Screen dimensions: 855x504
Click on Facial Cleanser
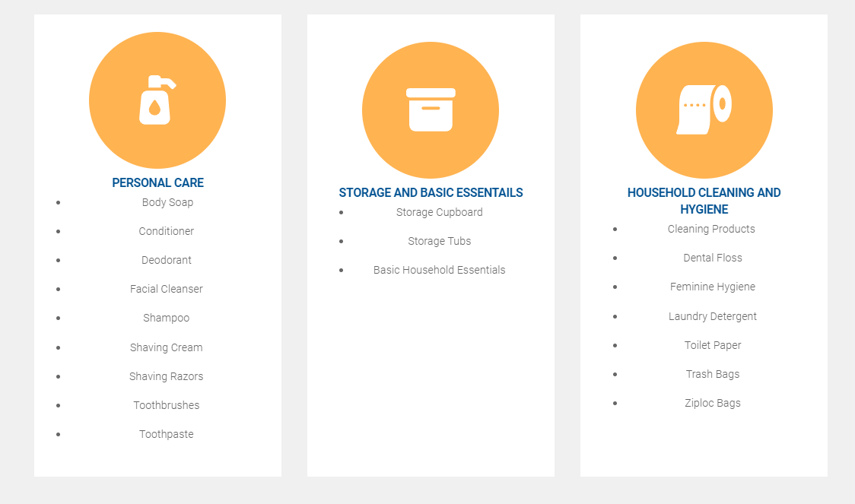[x=167, y=290]
